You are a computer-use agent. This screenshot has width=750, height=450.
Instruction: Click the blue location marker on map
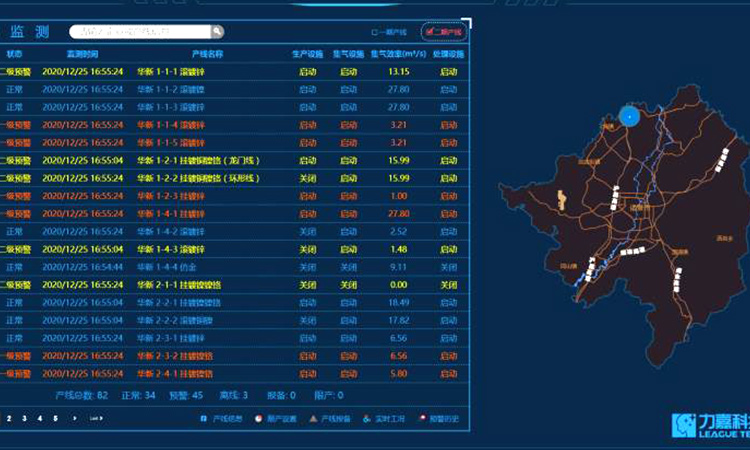[628, 116]
